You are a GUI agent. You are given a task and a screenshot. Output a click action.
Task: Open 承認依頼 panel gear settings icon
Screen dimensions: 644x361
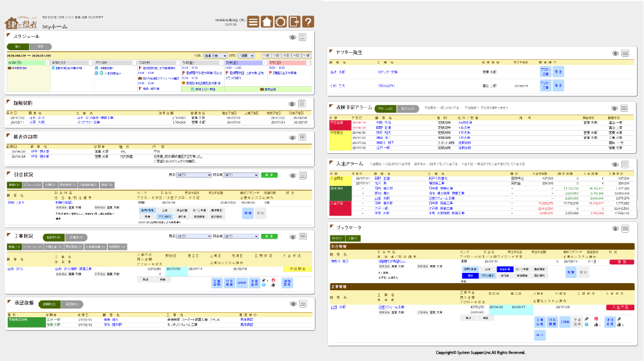point(293,304)
